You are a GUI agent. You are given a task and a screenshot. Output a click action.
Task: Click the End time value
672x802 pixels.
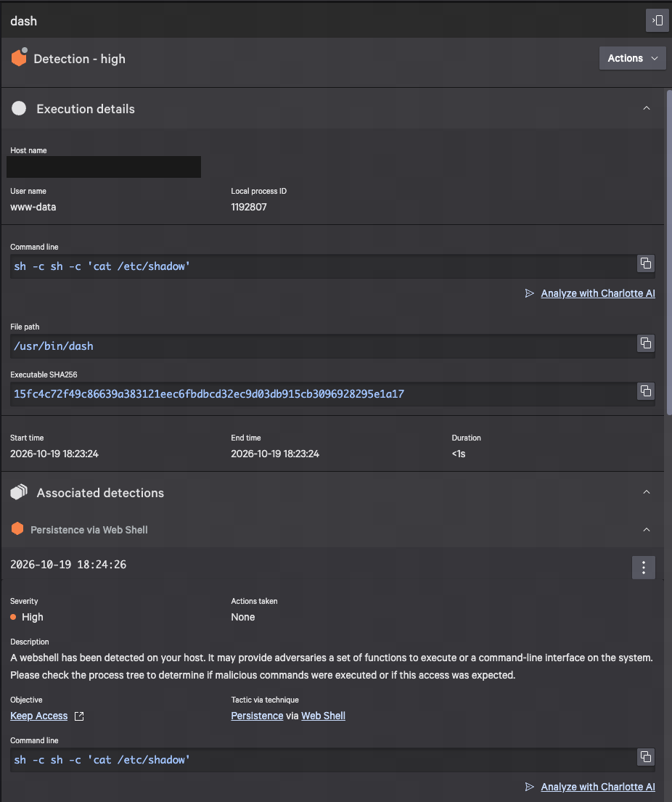pos(275,454)
